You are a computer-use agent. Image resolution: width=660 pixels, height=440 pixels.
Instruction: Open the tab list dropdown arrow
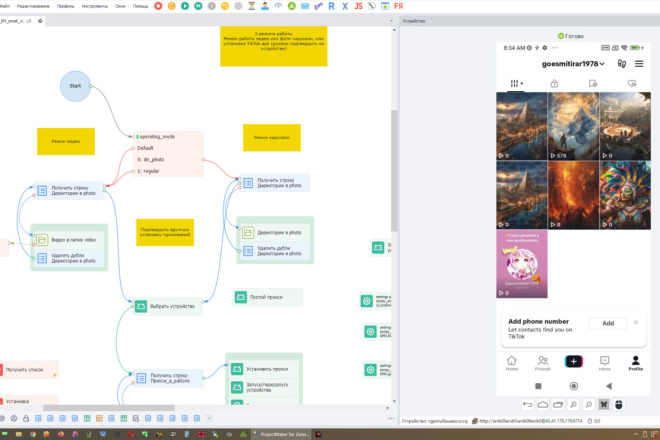[391, 21]
